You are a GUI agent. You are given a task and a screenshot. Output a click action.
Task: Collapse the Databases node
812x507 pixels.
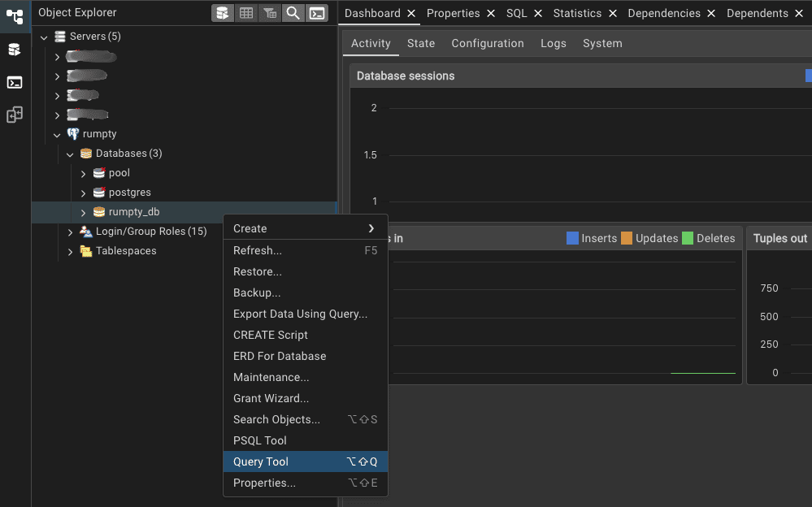click(70, 154)
